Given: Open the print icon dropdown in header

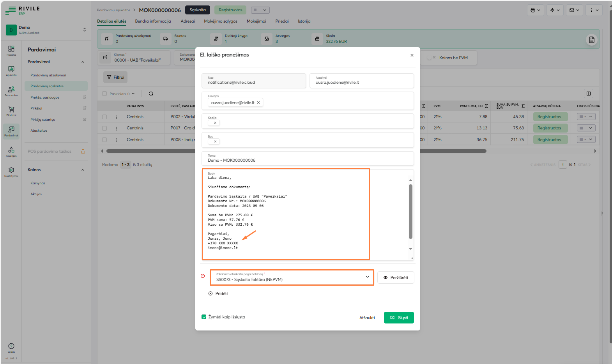Looking at the screenshot, I should pyautogui.click(x=535, y=10).
